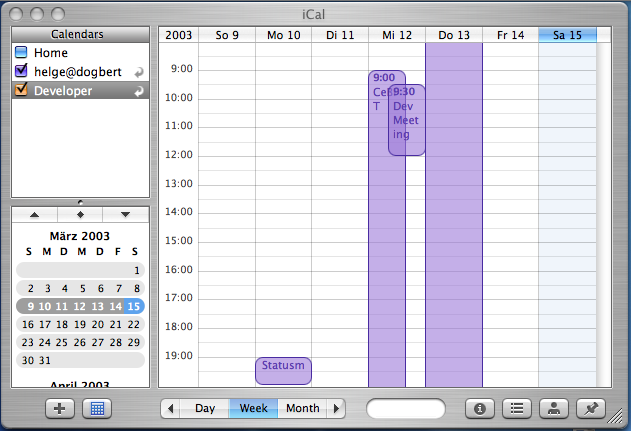Go to previous week arrow
Viewport: 631px width, 431px height.
tap(171, 409)
